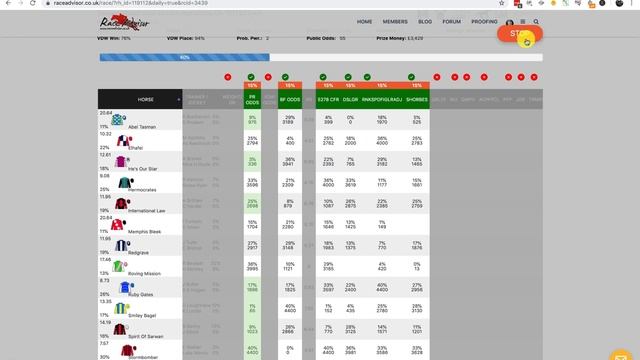Select horse name Ruby Gates
This screenshot has height=360, width=640.
tap(141, 294)
